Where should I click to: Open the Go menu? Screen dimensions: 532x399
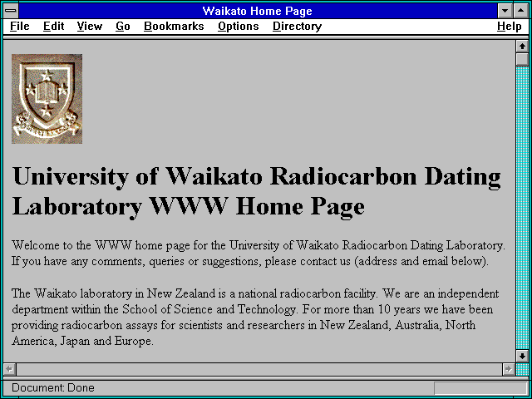123,27
